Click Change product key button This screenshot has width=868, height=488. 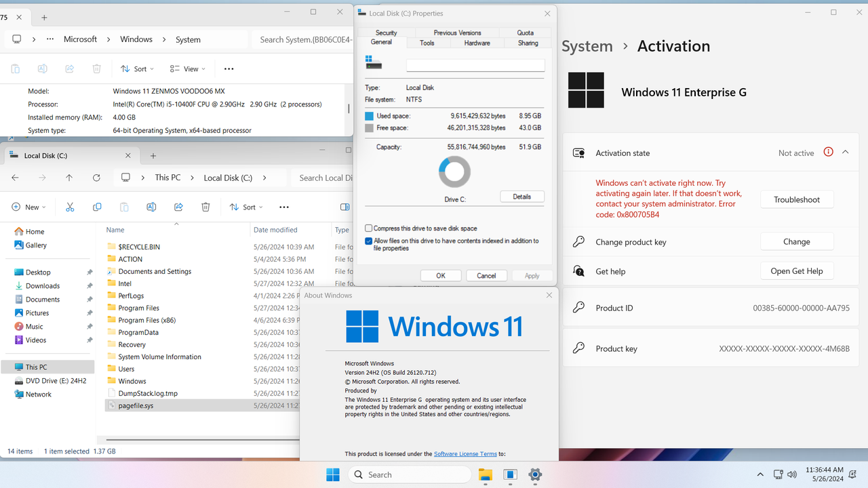click(x=797, y=241)
